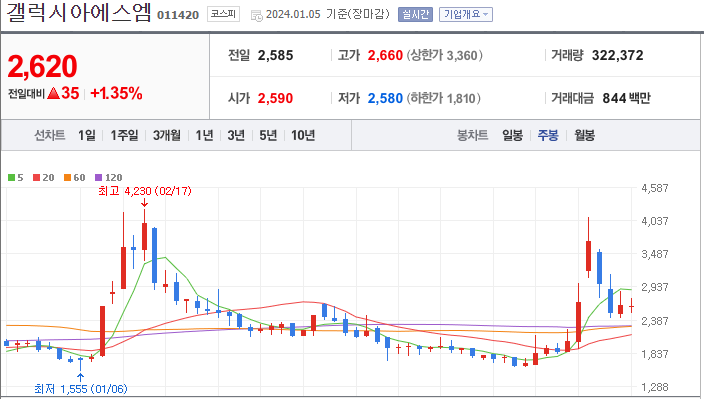The width and height of the screenshot is (704, 399).
Task: Open the 기업개요 dropdown
Action: pyautogui.click(x=466, y=14)
